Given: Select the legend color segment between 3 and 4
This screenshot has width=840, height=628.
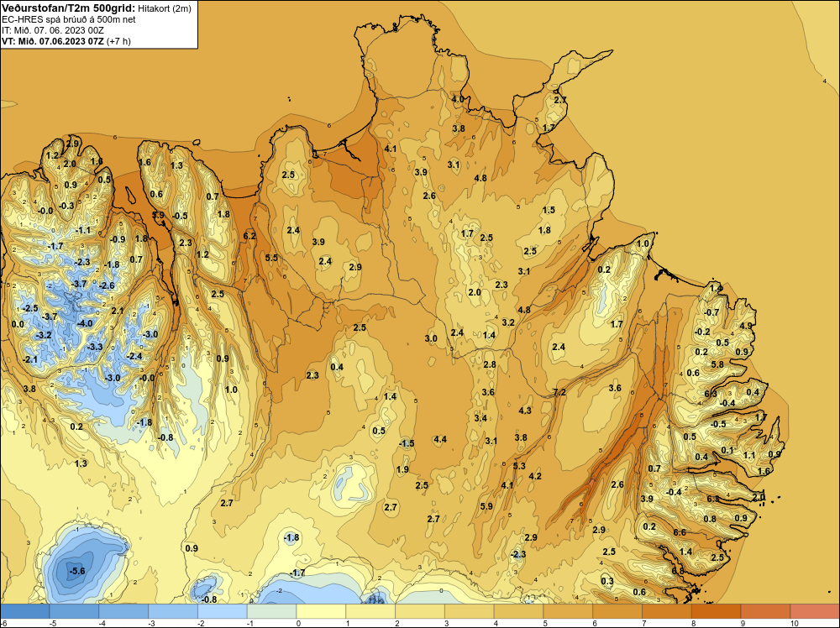Looking at the screenshot, I should 470,611.
